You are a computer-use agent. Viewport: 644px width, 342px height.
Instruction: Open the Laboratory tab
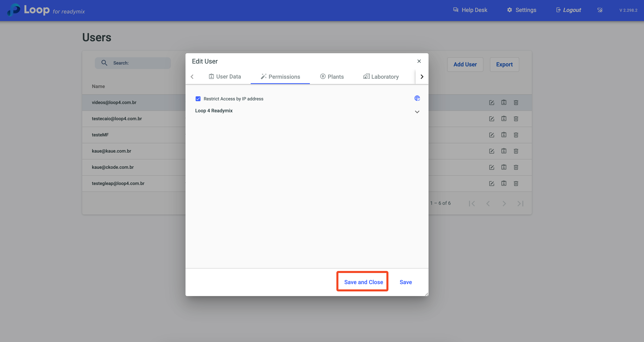click(x=381, y=77)
